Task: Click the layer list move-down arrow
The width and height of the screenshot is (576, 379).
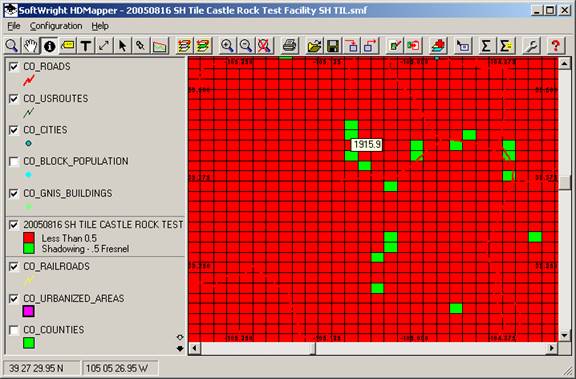Action: pyautogui.click(x=180, y=348)
